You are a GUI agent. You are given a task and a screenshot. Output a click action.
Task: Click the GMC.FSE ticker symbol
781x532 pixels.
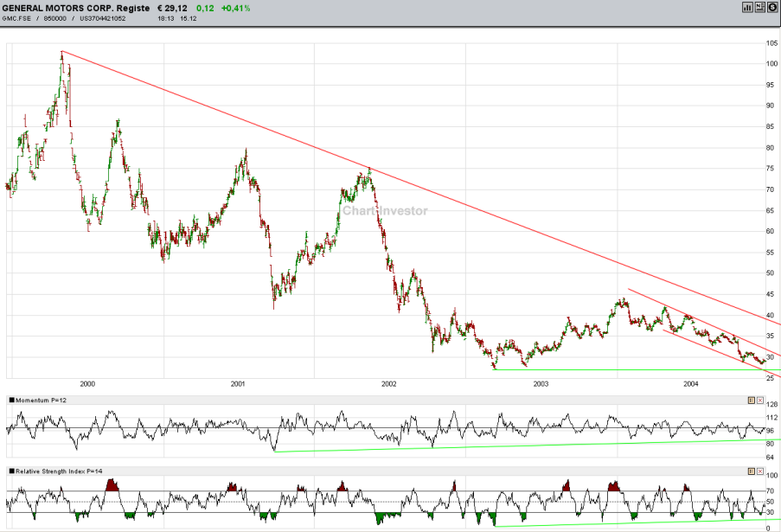tap(16, 18)
